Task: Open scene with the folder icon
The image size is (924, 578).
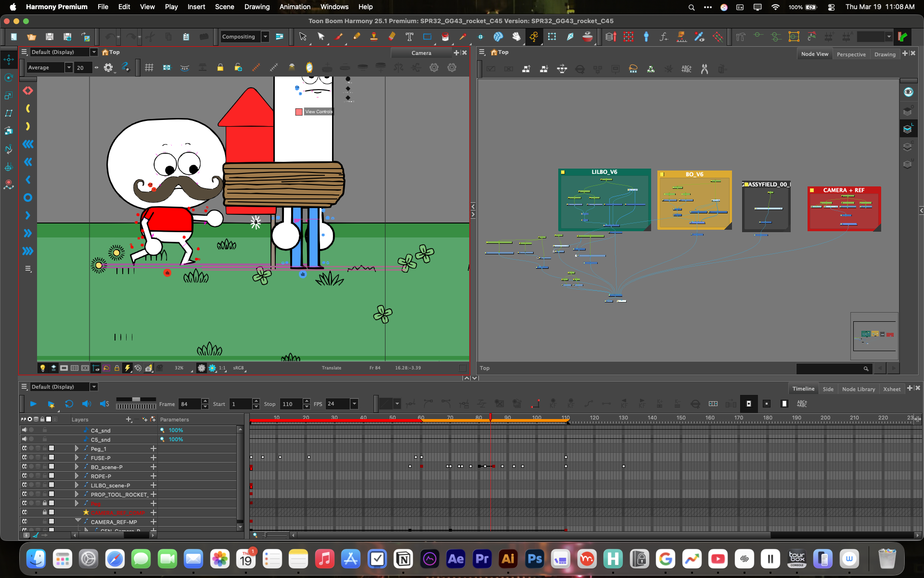Action: click(31, 37)
